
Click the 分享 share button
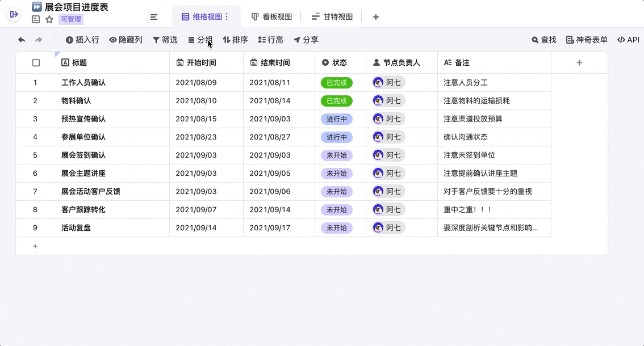click(x=306, y=40)
